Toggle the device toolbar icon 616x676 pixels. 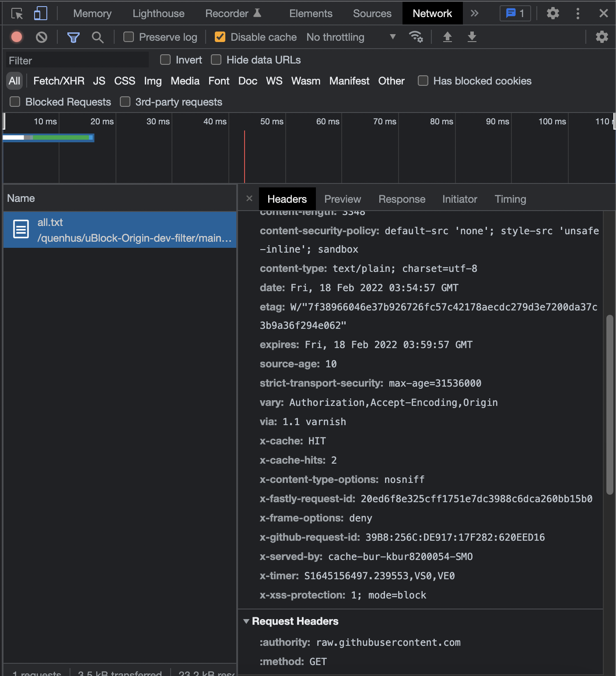tap(41, 14)
